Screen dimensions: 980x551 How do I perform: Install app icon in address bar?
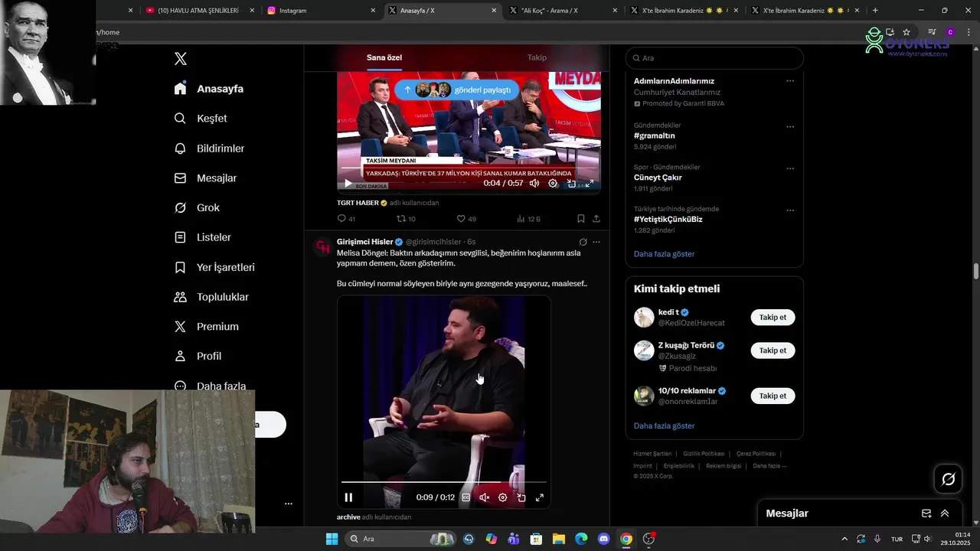(x=890, y=32)
